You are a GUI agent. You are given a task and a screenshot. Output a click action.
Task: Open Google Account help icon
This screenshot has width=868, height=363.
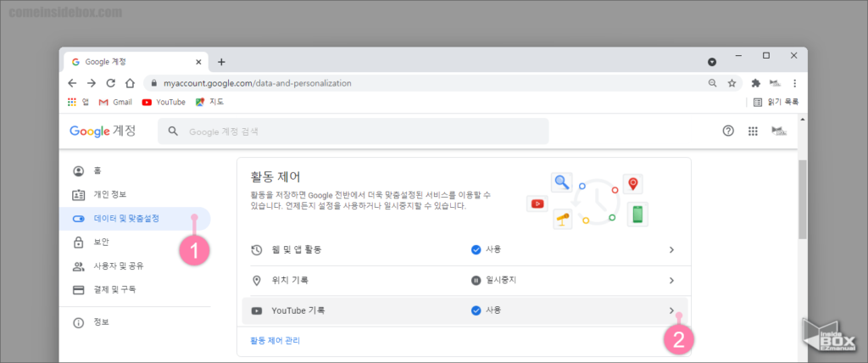pyautogui.click(x=728, y=131)
